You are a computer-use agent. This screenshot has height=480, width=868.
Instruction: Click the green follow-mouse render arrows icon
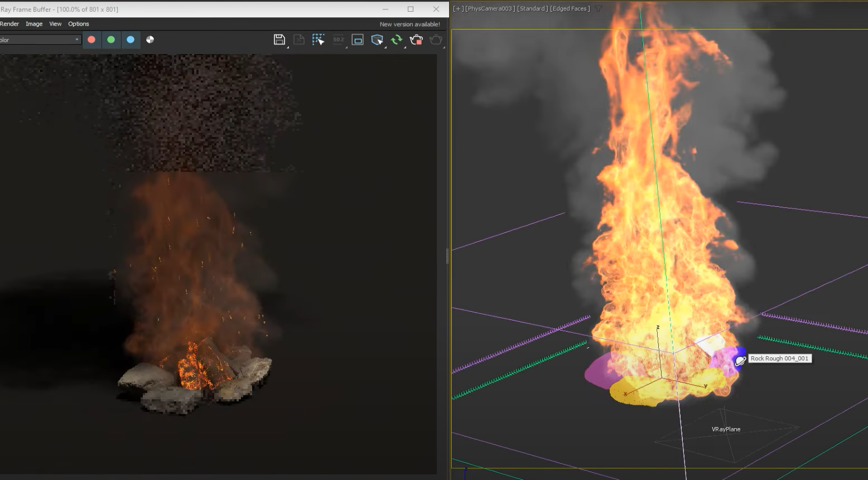pos(396,39)
